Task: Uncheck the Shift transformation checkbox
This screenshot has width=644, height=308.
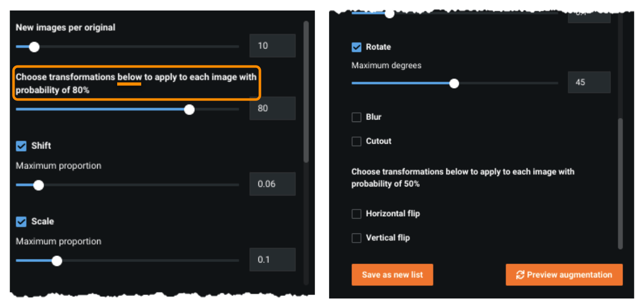Action: [x=21, y=146]
